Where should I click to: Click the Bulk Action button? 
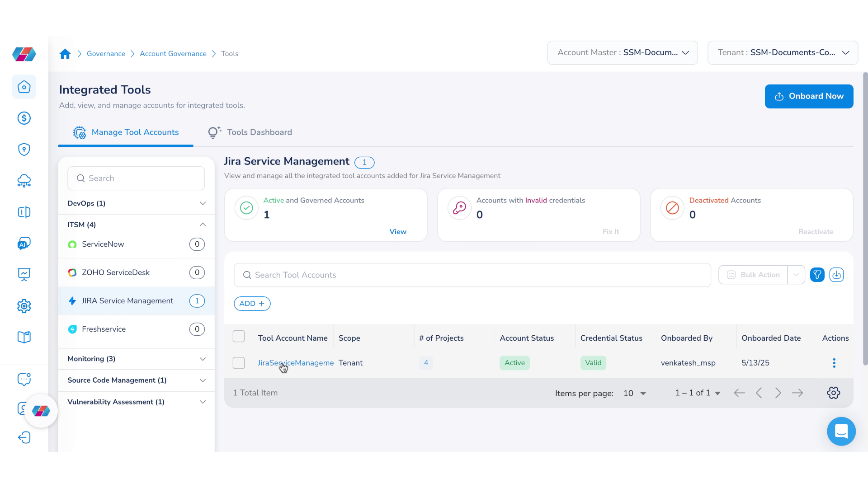753,275
